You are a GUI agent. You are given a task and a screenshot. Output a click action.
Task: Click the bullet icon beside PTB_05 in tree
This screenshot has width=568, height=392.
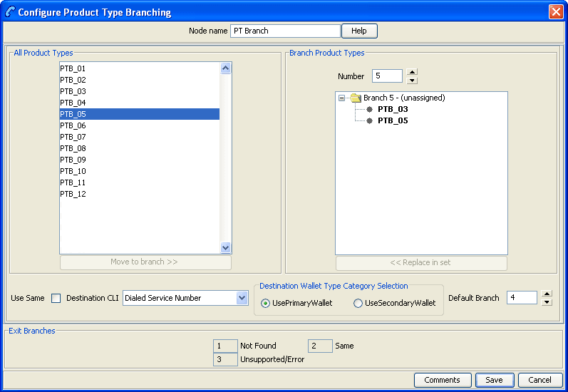pyautogui.click(x=369, y=121)
